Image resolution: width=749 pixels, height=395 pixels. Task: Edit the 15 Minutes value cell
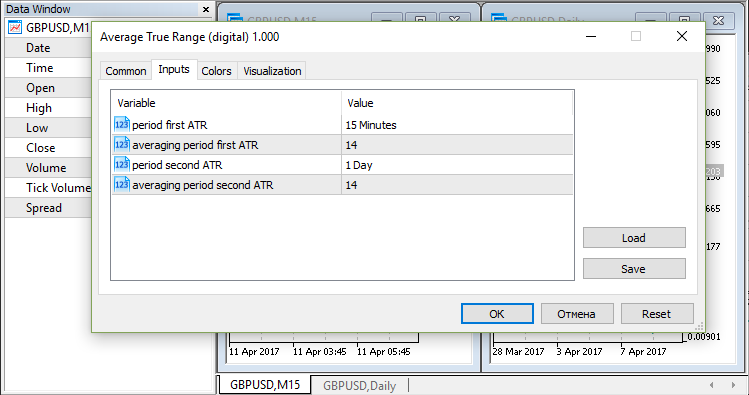click(x=457, y=125)
